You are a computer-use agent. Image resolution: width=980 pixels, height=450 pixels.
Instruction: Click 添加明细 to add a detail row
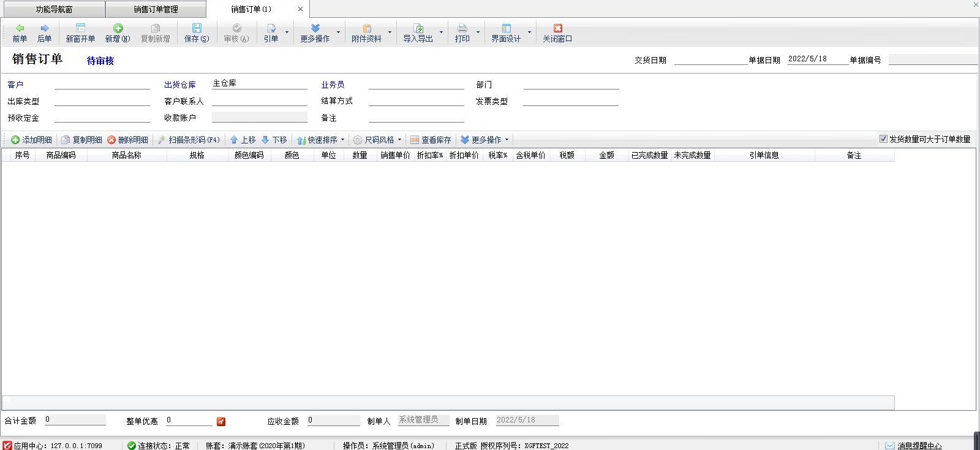point(31,140)
